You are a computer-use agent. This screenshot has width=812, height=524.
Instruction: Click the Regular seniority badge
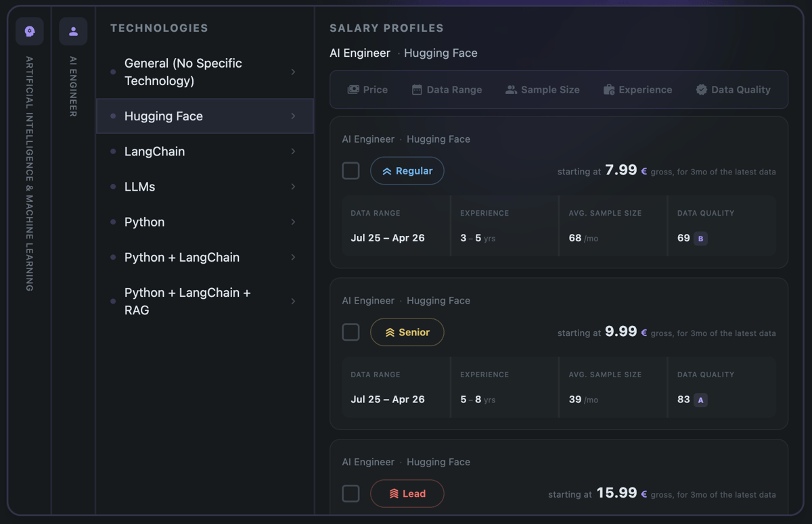[407, 171]
